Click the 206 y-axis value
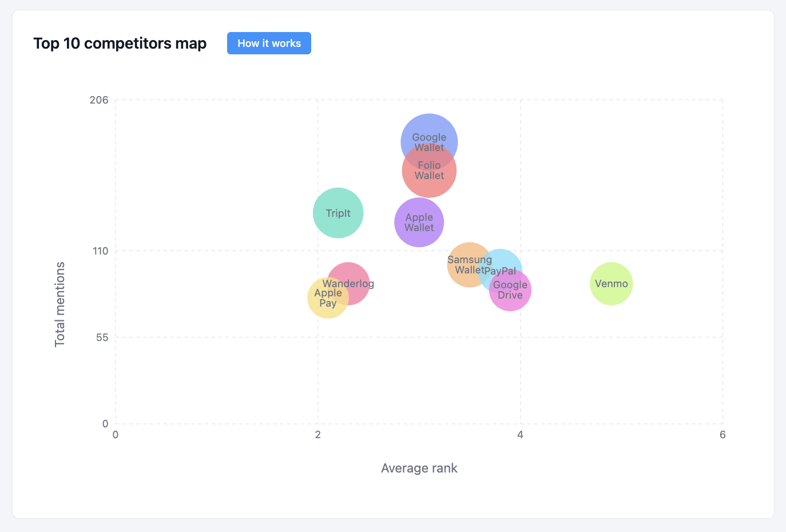This screenshot has height=532, width=786. [99, 100]
